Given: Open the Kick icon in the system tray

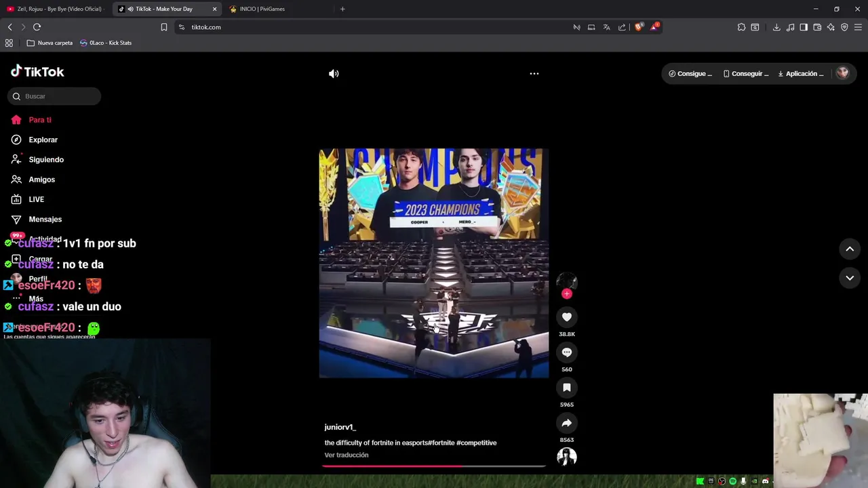Looking at the screenshot, I should 700,481.
